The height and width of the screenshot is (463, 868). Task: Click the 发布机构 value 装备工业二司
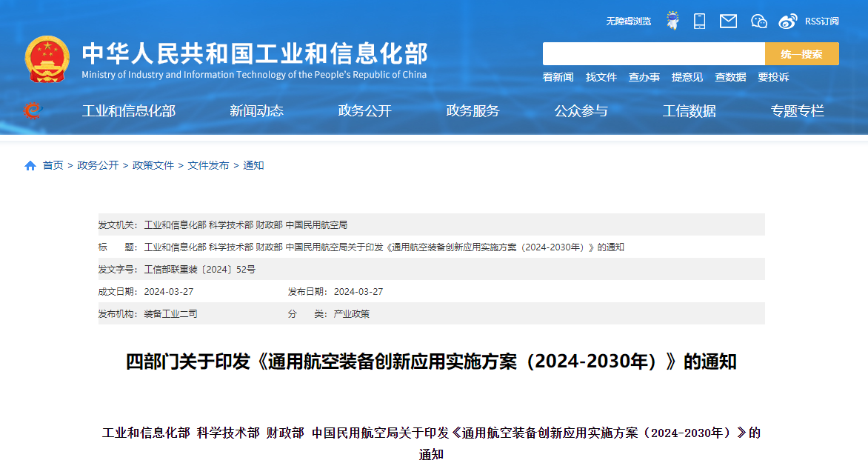click(x=170, y=314)
